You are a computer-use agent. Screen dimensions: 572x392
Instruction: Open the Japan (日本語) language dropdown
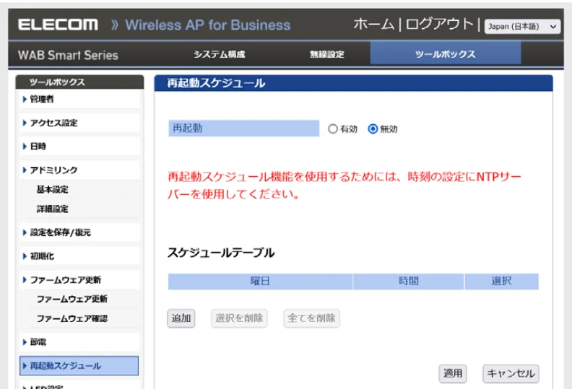point(522,27)
